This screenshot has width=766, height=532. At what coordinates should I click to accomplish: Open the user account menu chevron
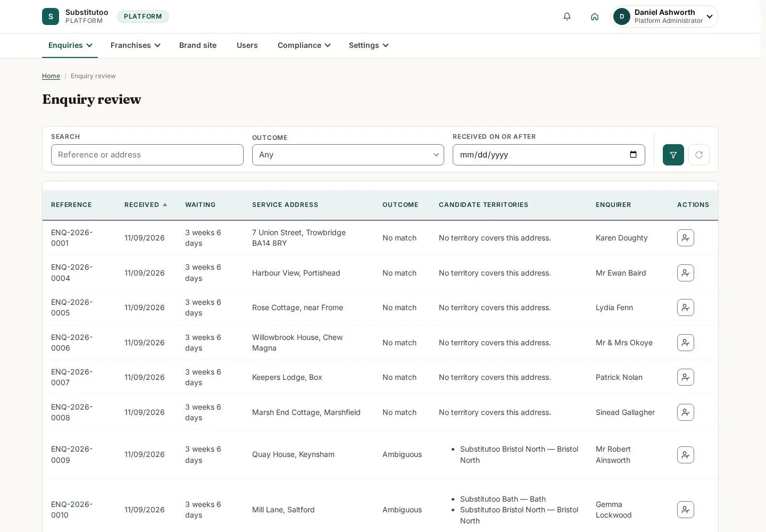(x=709, y=16)
